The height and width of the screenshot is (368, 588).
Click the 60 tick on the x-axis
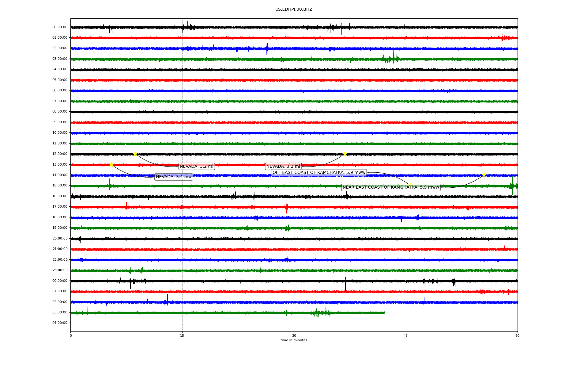(517, 335)
